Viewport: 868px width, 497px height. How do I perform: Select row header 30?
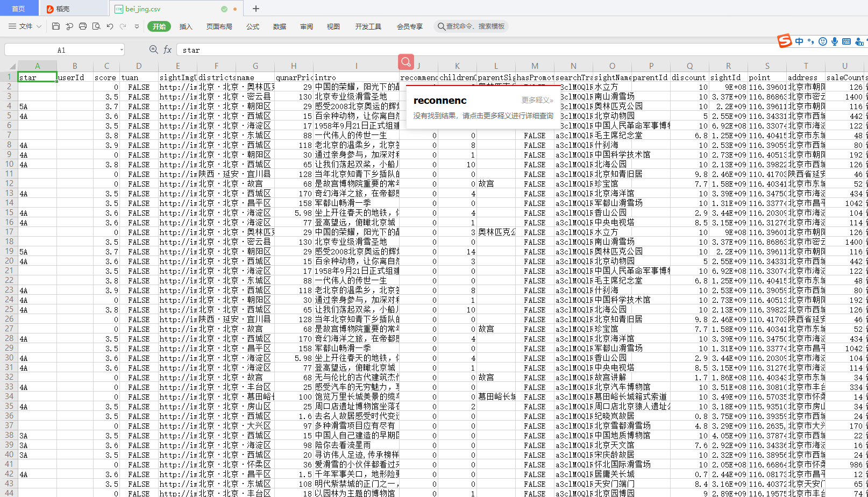pos(9,358)
